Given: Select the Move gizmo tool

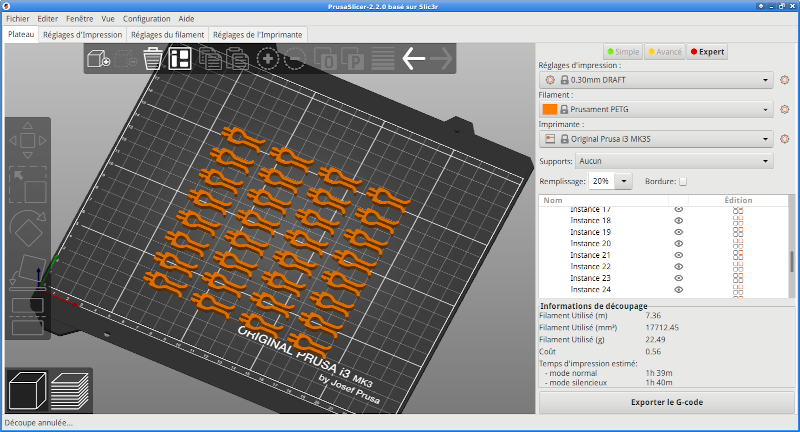Looking at the screenshot, I should pos(28,140).
